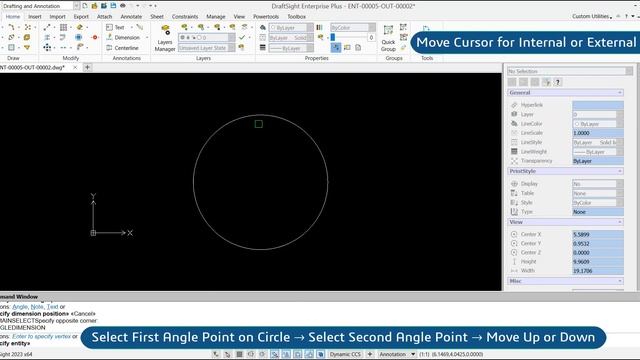Image resolution: width=640 pixels, height=360 pixels.
Task: Switch to the Insert ribbon tab
Action: [35, 17]
